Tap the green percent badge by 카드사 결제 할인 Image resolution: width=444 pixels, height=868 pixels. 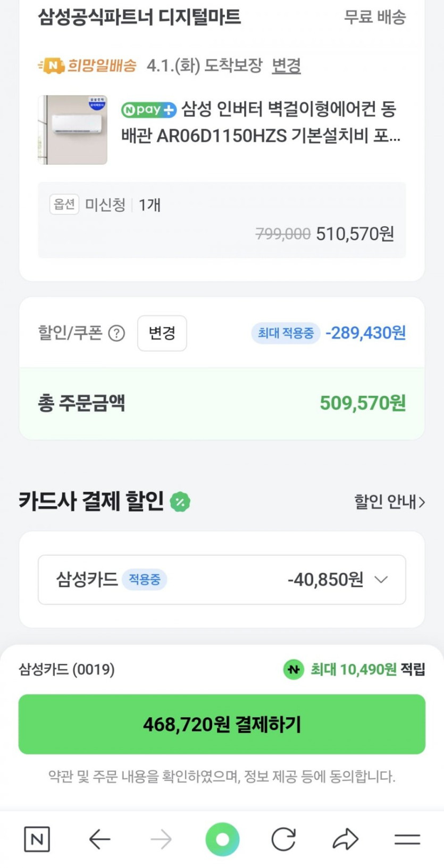[180, 502]
